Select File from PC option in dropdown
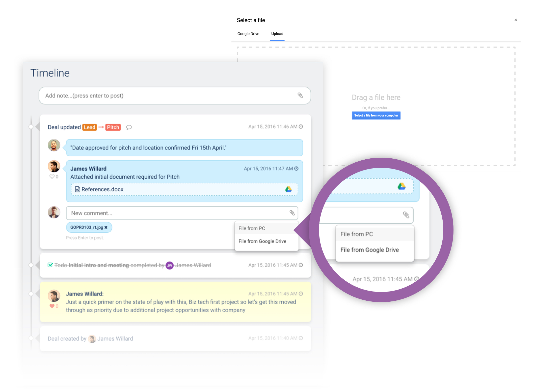Viewport: 533px width, 392px height. click(252, 228)
